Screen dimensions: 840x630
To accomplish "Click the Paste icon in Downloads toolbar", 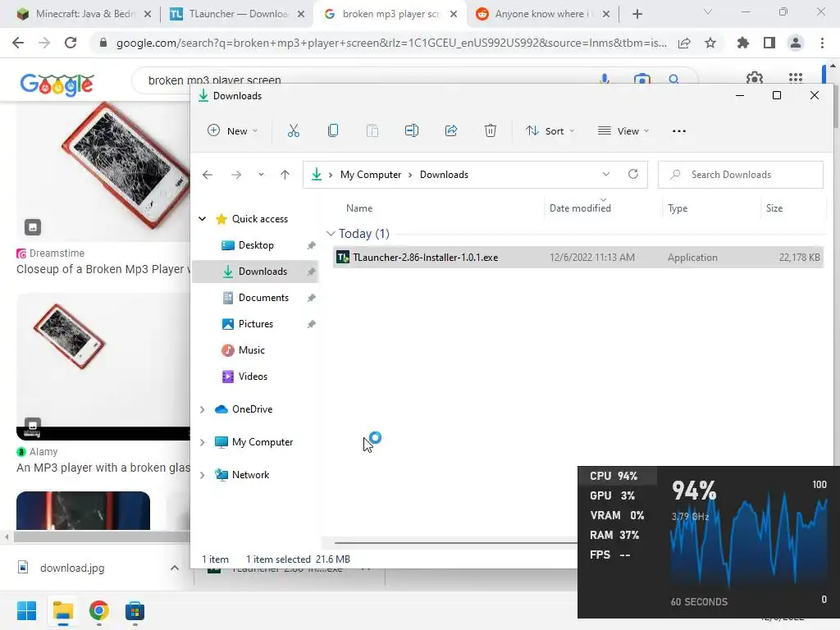I will pyautogui.click(x=372, y=130).
